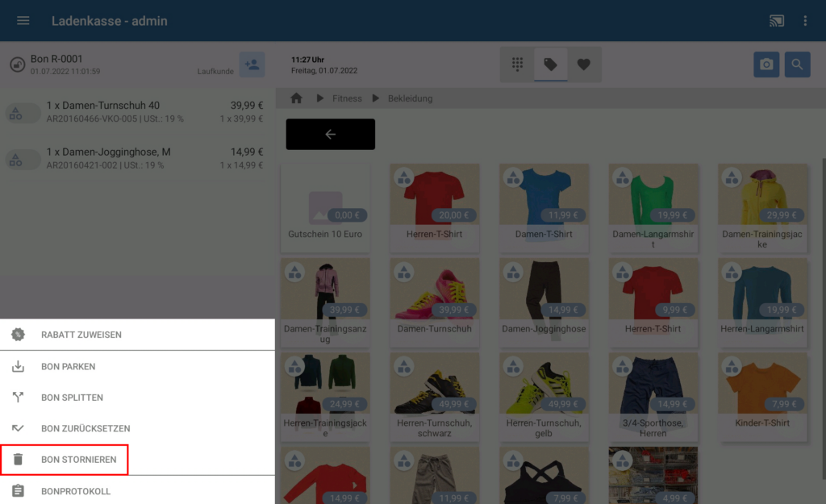Select Bon zurücksetzen
Screen dimensions: 826x504
pyautogui.click(x=86, y=429)
